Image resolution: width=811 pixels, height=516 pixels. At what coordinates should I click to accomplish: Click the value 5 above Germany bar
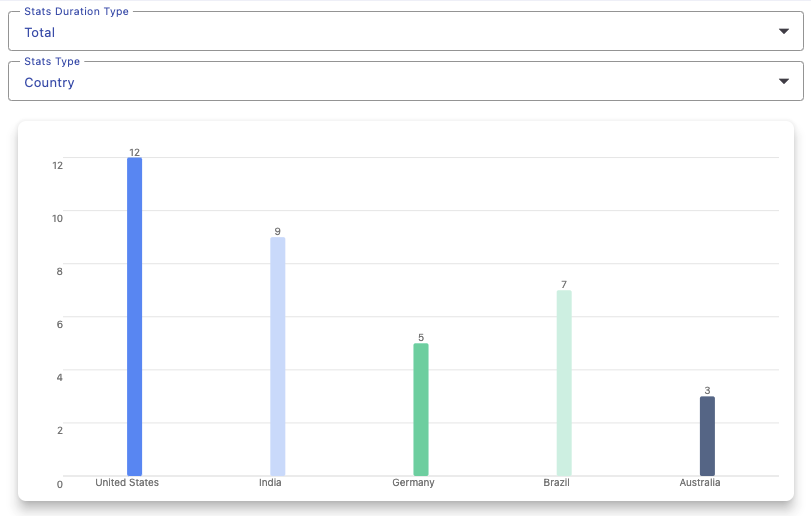(x=421, y=338)
